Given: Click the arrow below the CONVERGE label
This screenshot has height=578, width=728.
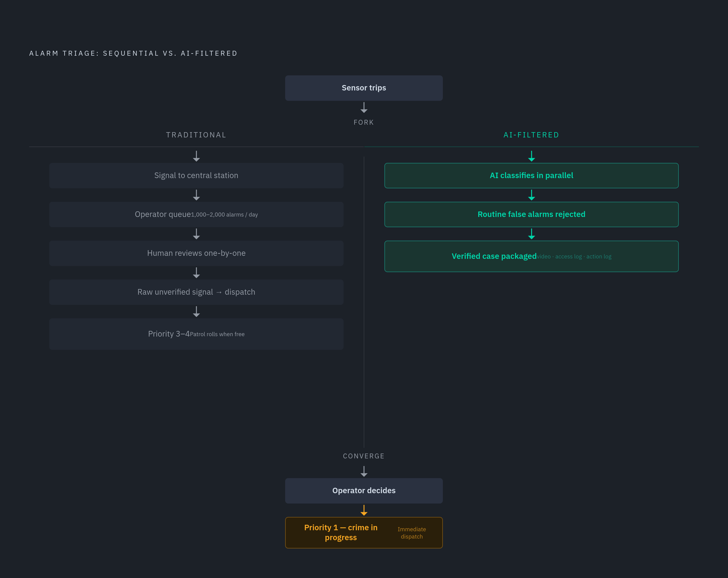Looking at the screenshot, I should 364,472.
